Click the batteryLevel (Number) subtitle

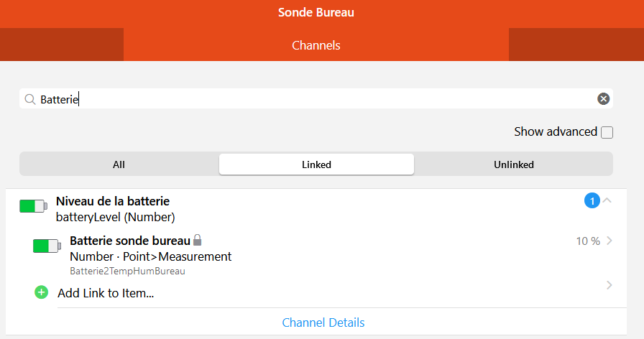[116, 217]
